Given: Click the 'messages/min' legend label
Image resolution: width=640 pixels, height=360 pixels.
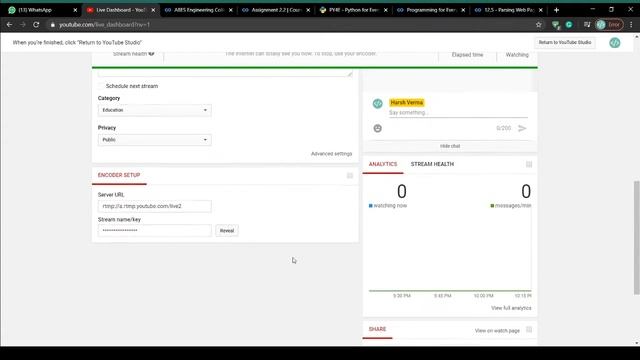Looking at the screenshot, I should 513,206.
